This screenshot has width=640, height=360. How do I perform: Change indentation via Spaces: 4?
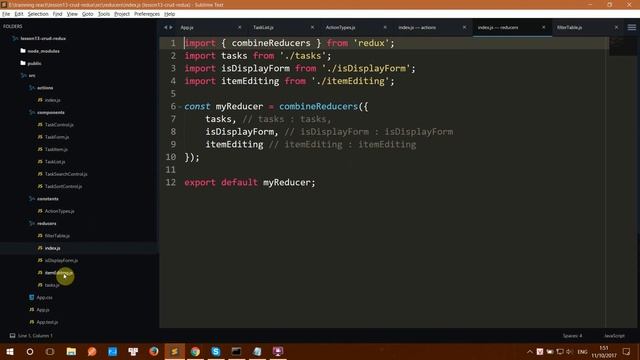(x=573, y=336)
